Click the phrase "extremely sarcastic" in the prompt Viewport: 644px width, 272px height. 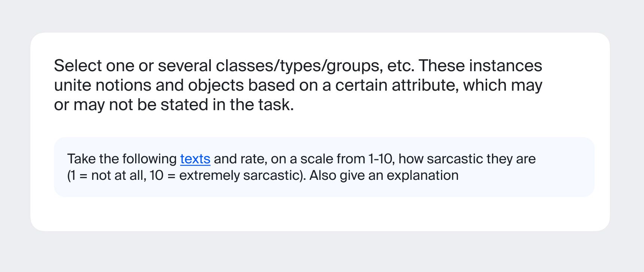point(241,175)
